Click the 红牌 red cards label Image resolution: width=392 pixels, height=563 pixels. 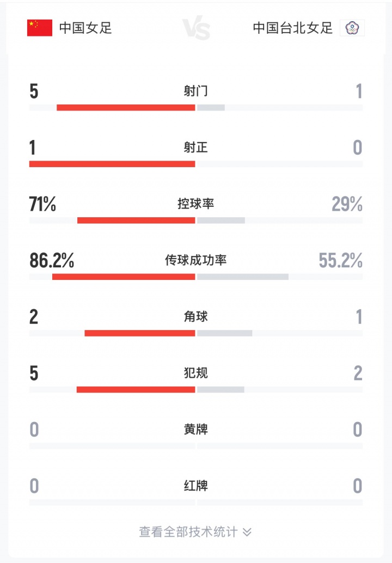click(x=196, y=486)
